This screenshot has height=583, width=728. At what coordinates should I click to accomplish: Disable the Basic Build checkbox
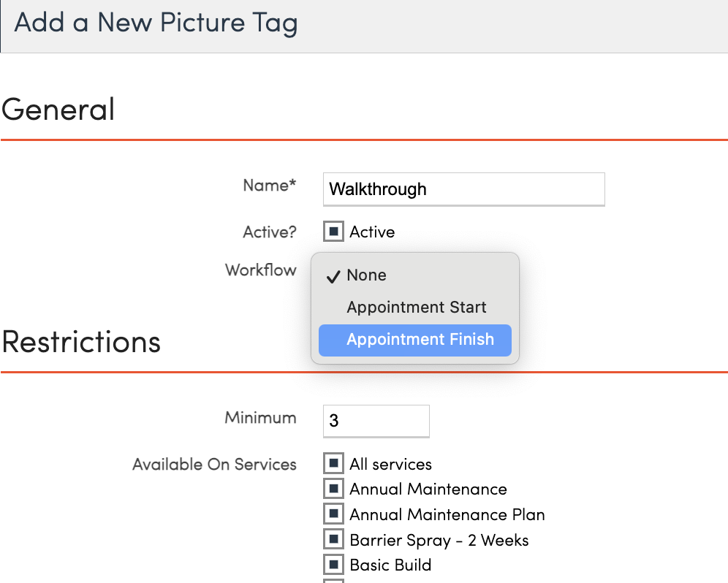pos(333,565)
